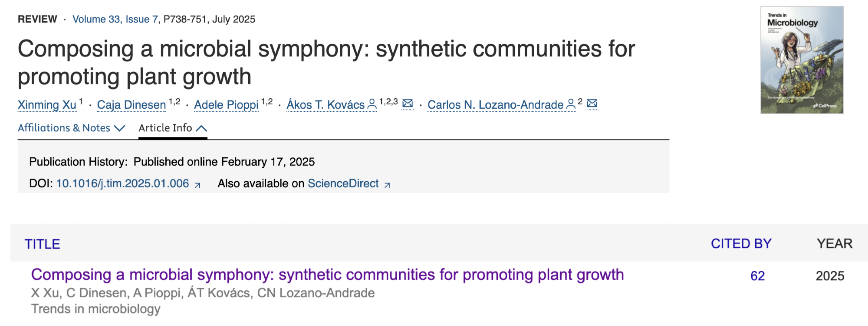Open the author link Caja Dinesen
This screenshot has height=326, width=868.
(132, 105)
